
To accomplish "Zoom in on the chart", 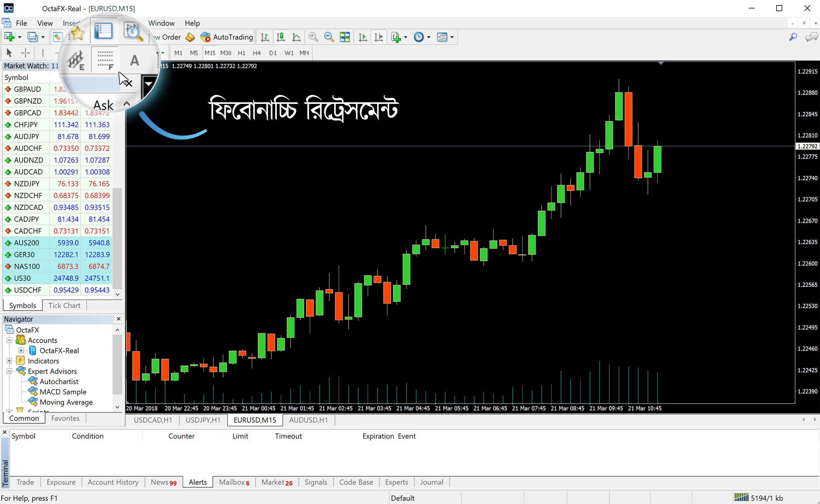I will (313, 37).
